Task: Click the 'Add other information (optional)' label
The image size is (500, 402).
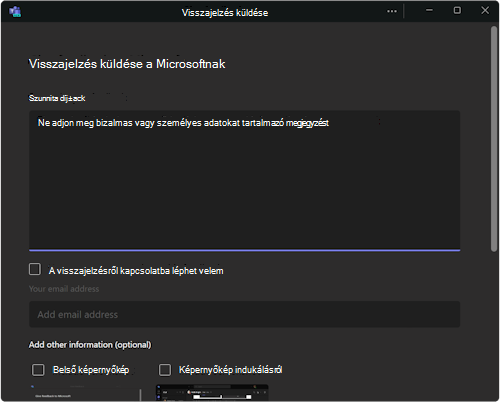Action: [90, 345]
